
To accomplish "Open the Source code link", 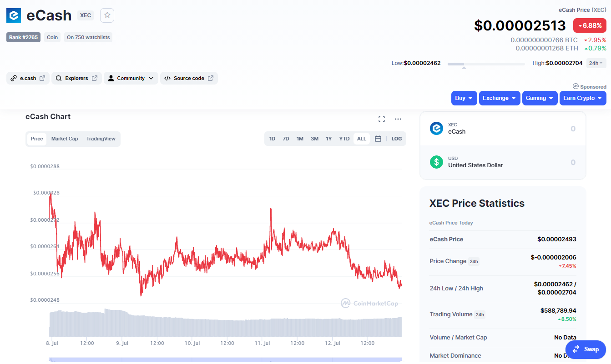I will [189, 78].
